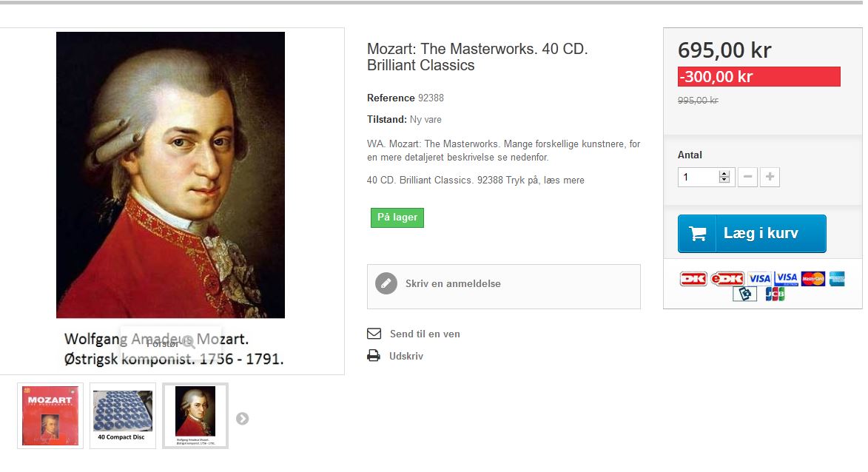
Task: Click the JCB payment logo
Action: coord(775,294)
